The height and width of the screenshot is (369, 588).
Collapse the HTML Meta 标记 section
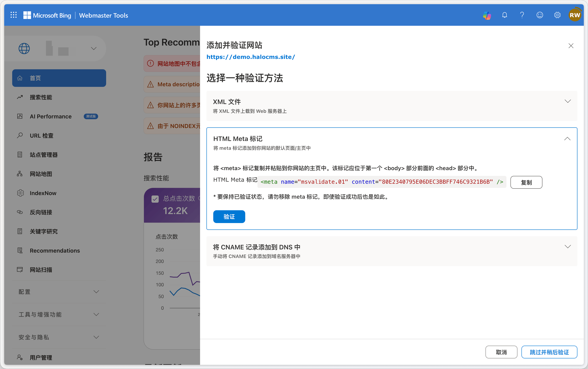(x=567, y=139)
